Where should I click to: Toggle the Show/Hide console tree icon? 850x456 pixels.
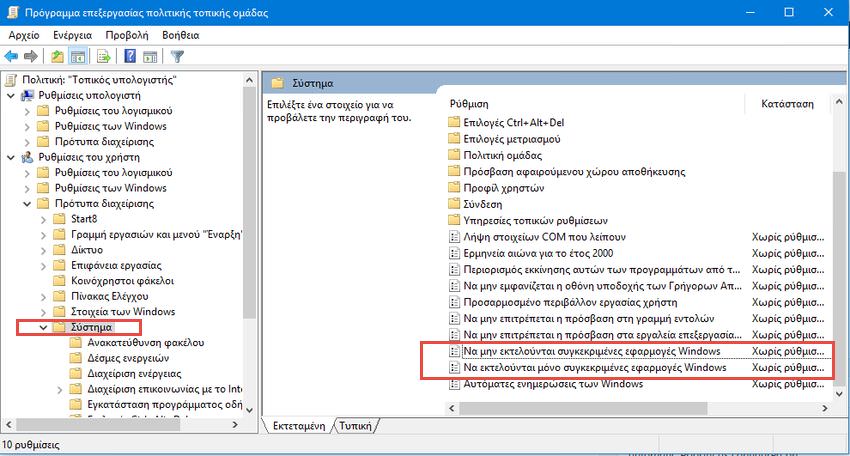click(x=77, y=55)
